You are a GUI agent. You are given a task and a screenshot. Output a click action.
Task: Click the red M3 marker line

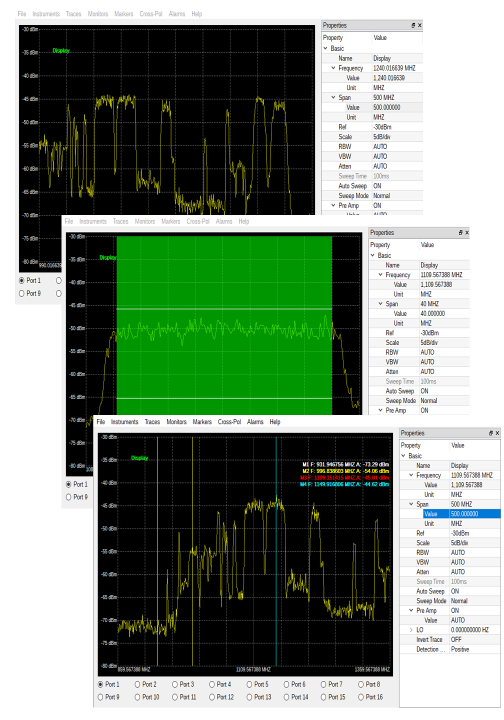tap(253, 551)
